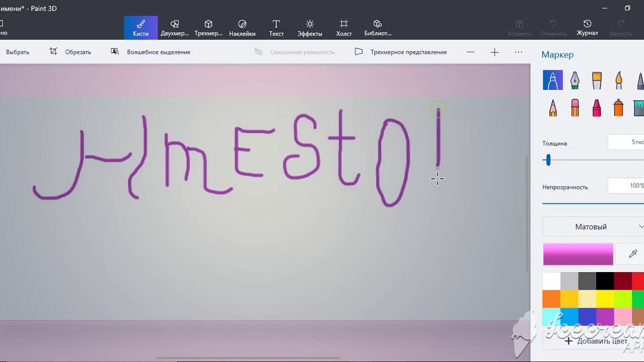The image size is (644, 362).
Task: Open Журнал history panel
Action: point(587,28)
